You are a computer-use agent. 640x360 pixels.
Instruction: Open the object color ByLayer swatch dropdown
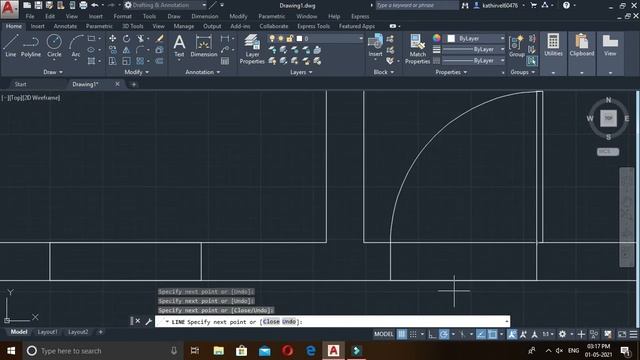(473, 38)
